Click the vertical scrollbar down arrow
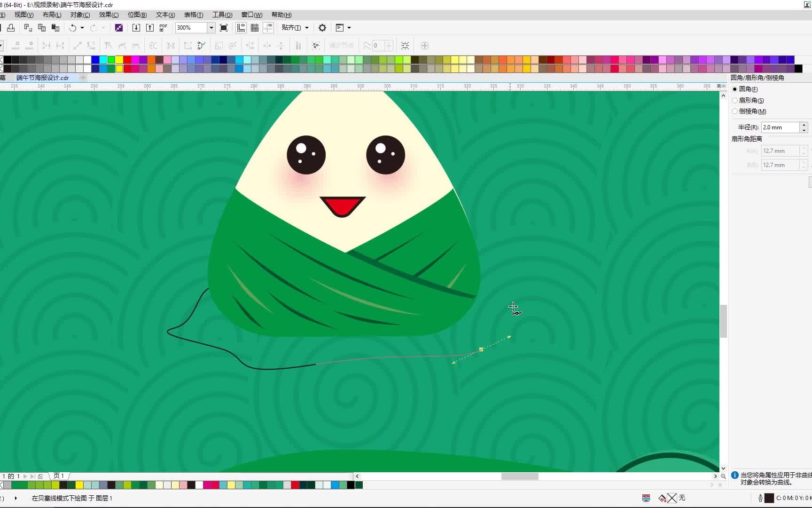 tap(723, 468)
